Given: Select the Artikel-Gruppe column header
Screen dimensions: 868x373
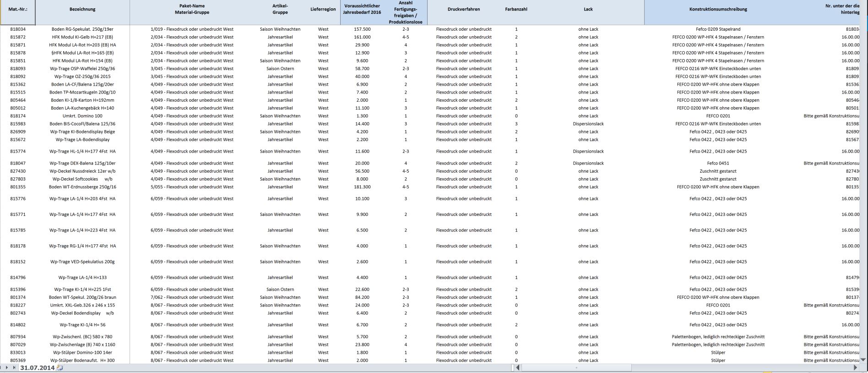Looking at the screenshot, I should tap(280, 12).
